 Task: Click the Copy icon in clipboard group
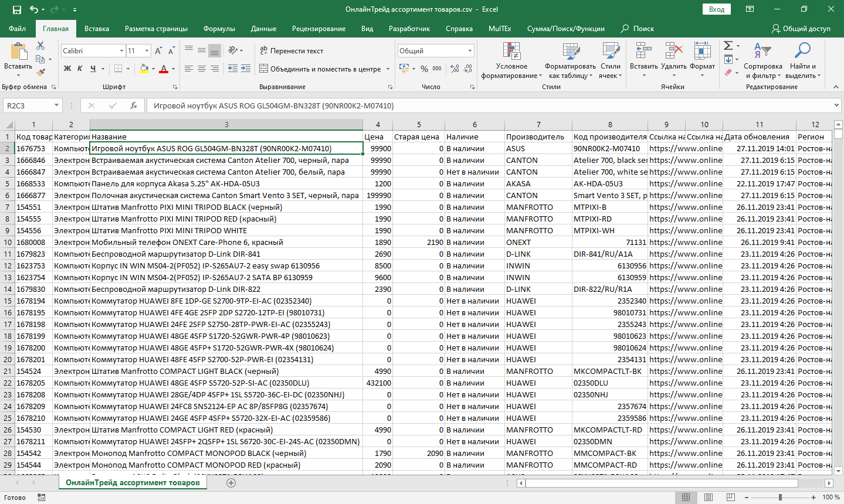tap(39, 59)
